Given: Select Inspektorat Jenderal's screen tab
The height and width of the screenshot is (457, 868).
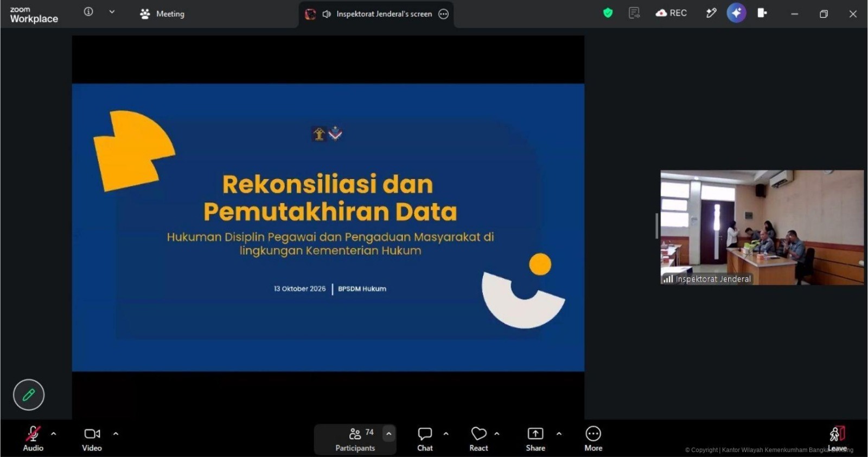Looking at the screenshot, I should [x=376, y=14].
